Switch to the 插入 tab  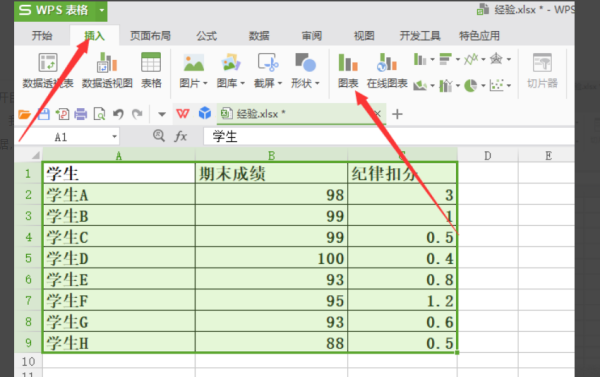click(94, 36)
